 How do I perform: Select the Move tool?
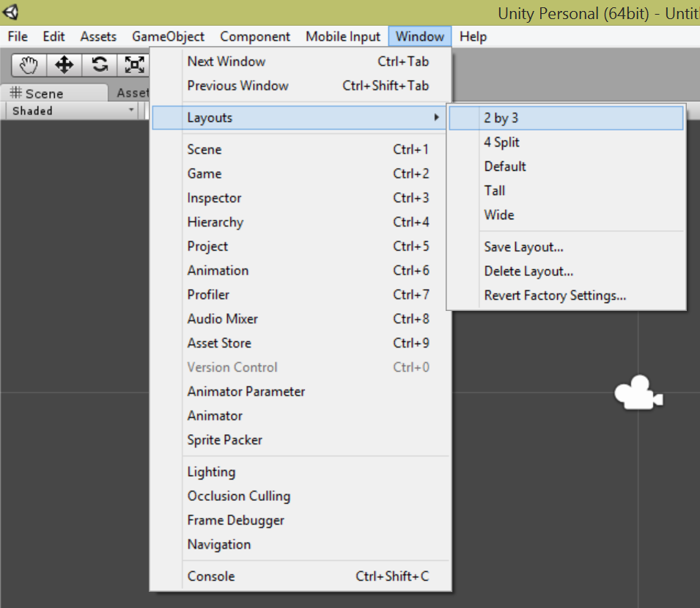pyautogui.click(x=65, y=65)
